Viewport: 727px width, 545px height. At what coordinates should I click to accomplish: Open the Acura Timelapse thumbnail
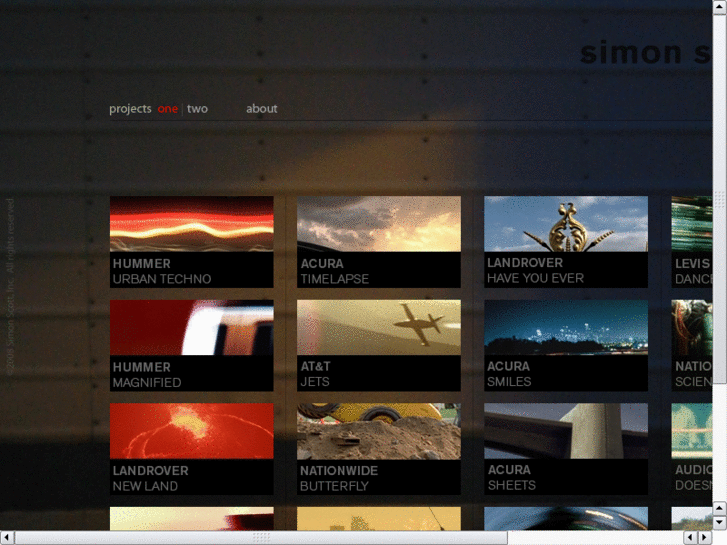pos(379,224)
